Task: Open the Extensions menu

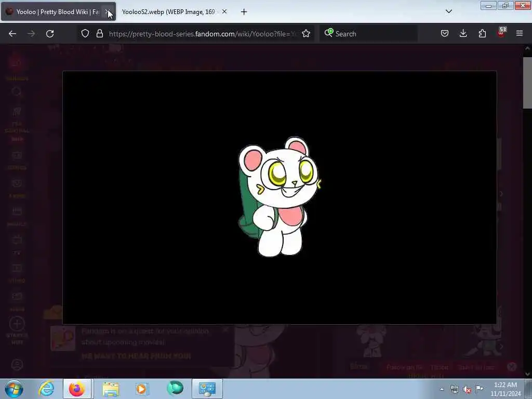Action: tap(482, 34)
